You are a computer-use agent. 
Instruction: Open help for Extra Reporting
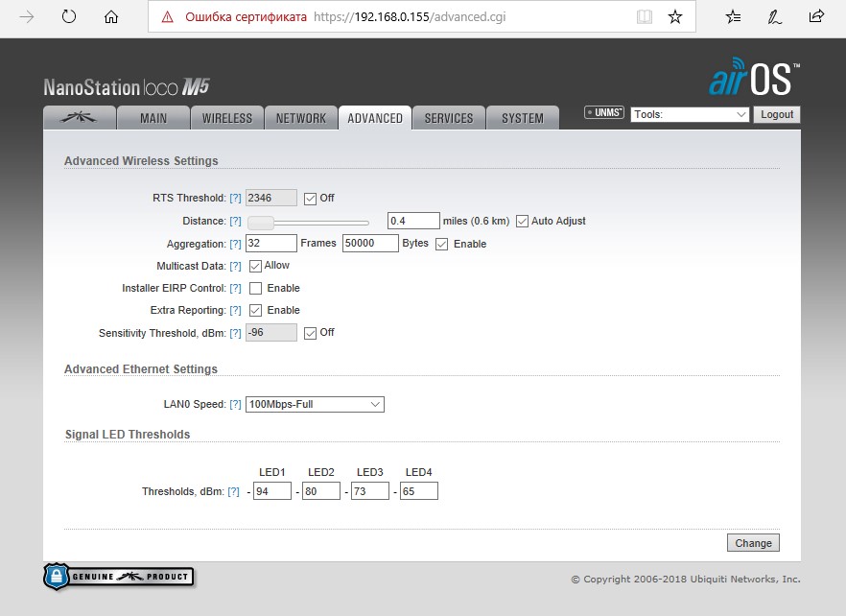click(x=235, y=311)
